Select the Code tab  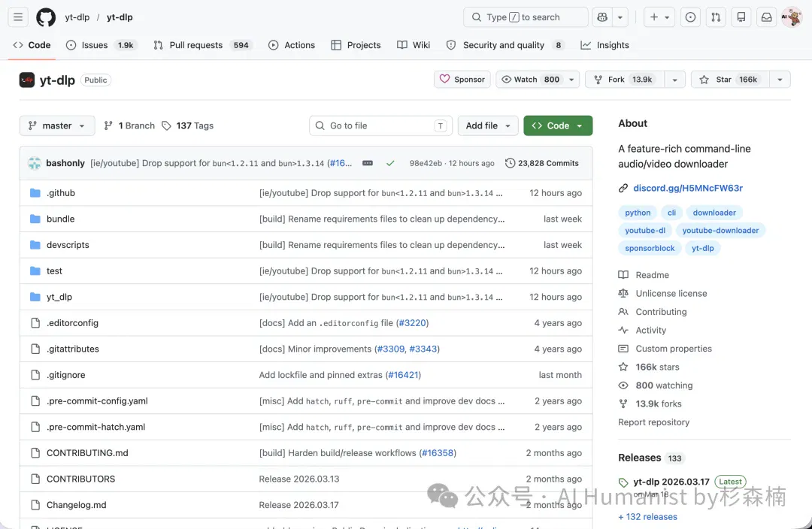(x=32, y=45)
